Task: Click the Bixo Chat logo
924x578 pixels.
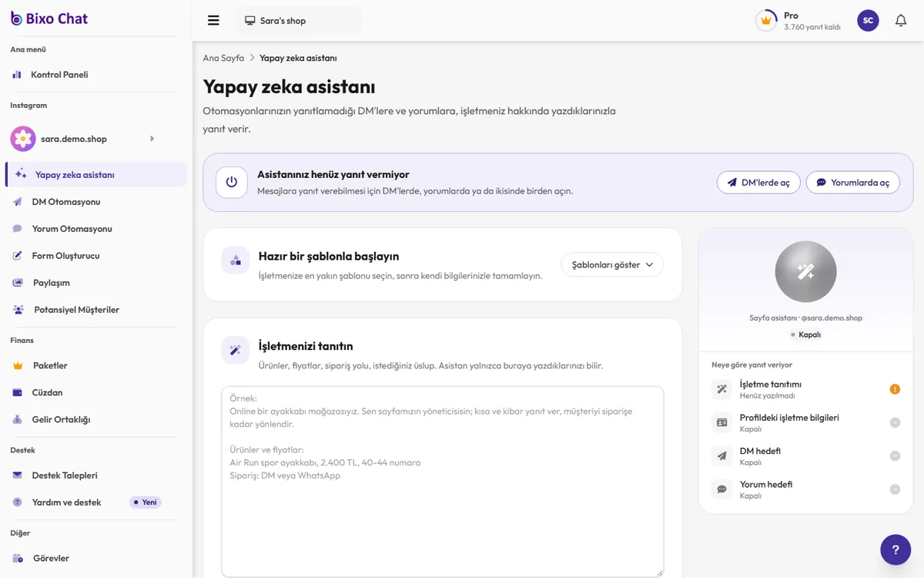Action: click(49, 18)
